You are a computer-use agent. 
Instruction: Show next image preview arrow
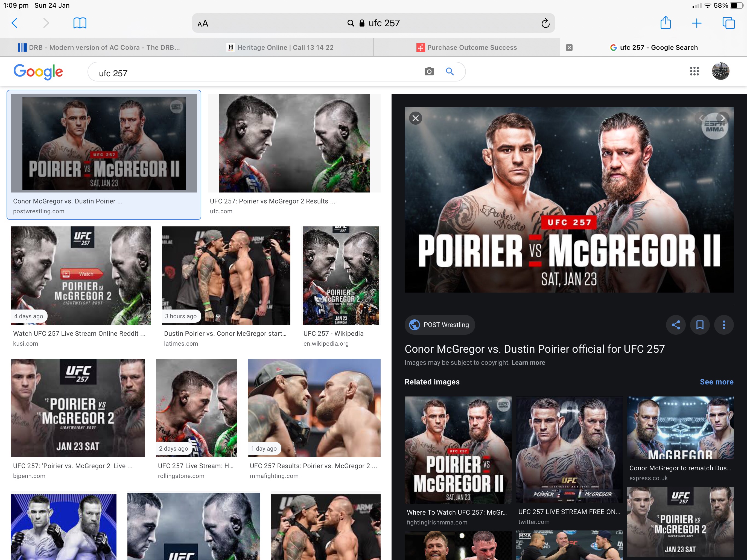point(722,118)
